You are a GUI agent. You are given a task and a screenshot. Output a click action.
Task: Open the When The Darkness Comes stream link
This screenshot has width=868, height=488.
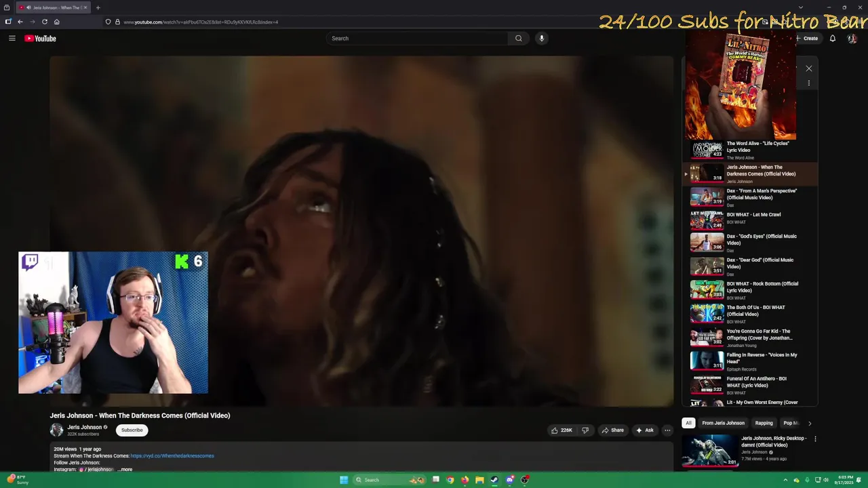[172, 456]
